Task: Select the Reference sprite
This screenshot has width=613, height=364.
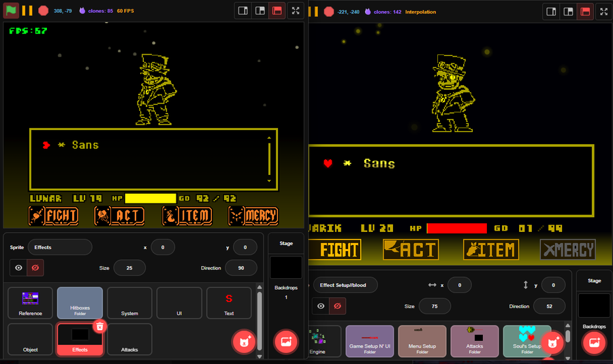Action: pos(30,303)
